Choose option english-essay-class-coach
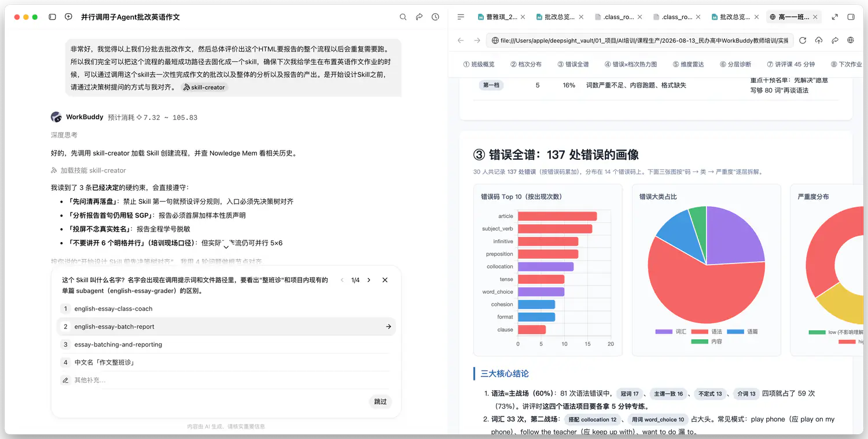 click(226, 309)
